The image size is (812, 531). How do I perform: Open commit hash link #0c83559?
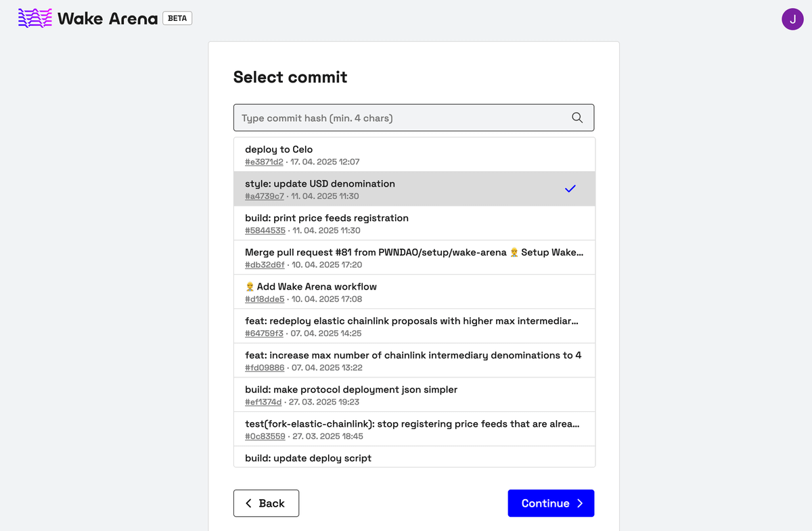tap(265, 436)
